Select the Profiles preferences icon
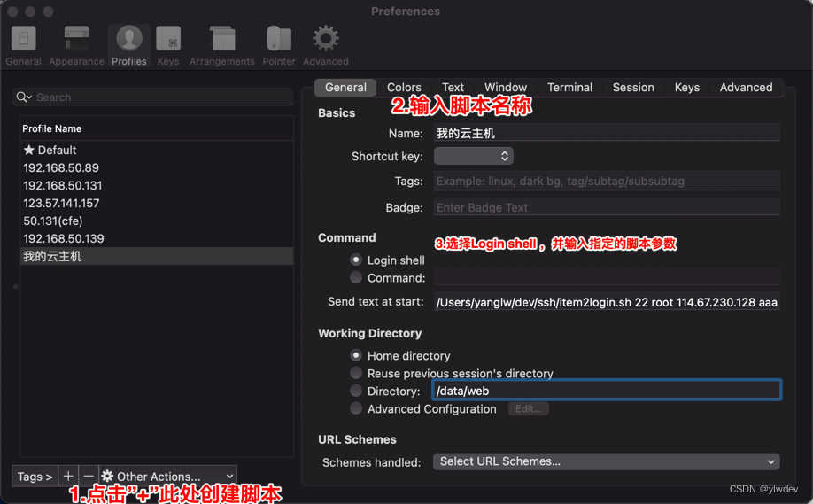 click(129, 45)
